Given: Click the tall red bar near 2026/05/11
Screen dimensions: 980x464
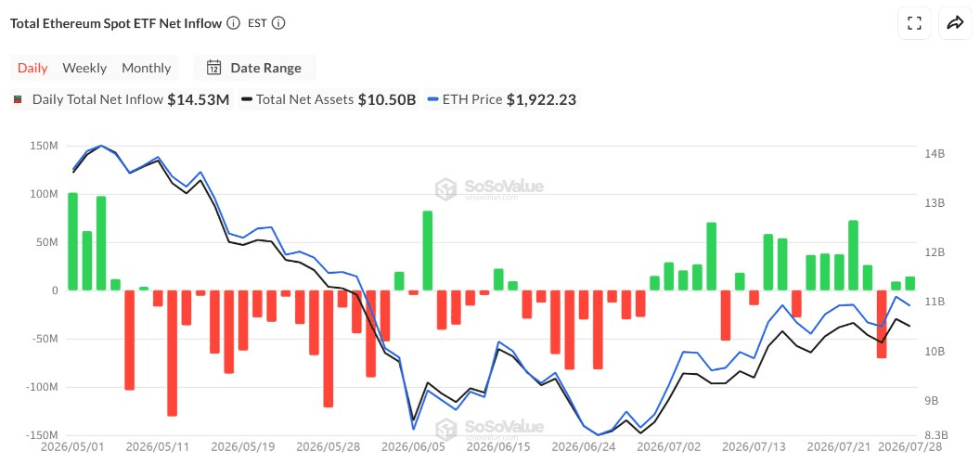Looking at the screenshot, I should 172,353.
